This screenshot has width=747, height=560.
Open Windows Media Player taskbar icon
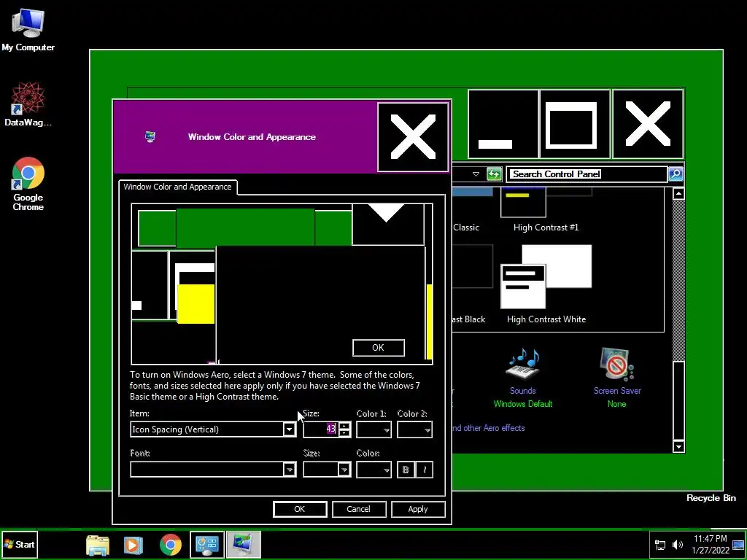(133, 545)
